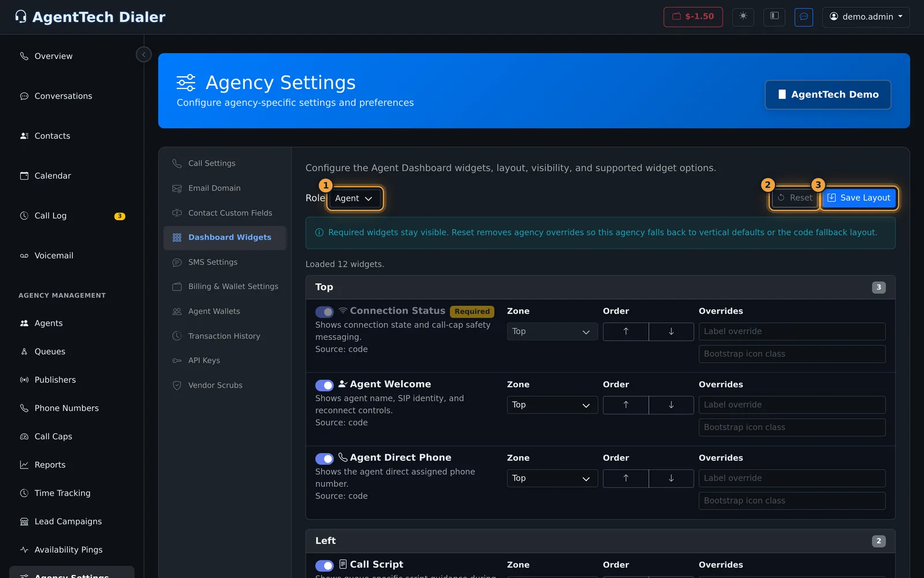Click the Phone Numbers icon in sidebar

click(24, 408)
